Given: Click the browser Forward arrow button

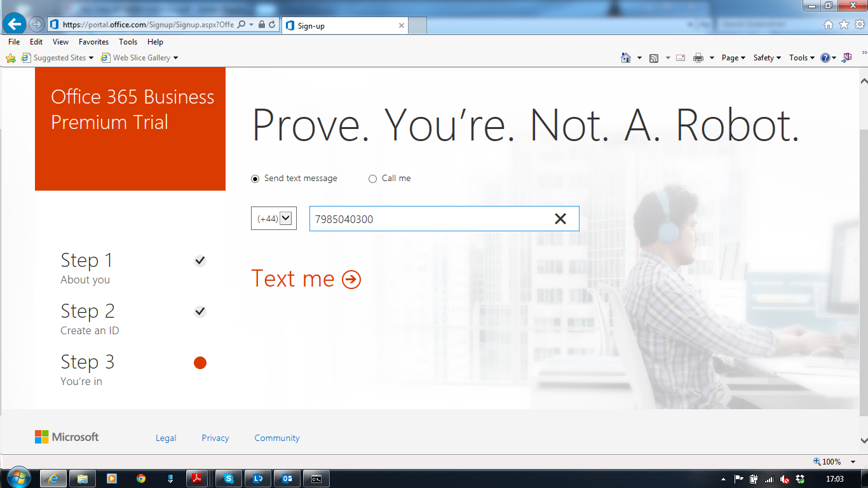Looking at the screenshot, I should pyautogui.click(x=37, y=25).
